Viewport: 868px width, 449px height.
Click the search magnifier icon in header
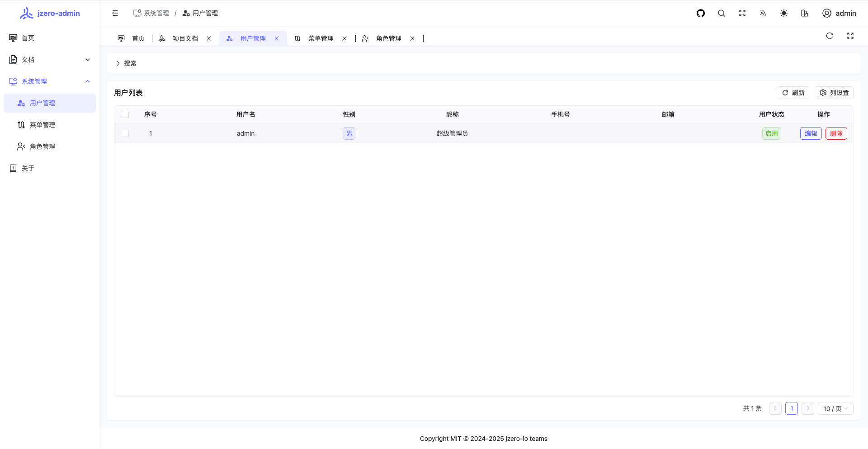(x=722, y=13)
